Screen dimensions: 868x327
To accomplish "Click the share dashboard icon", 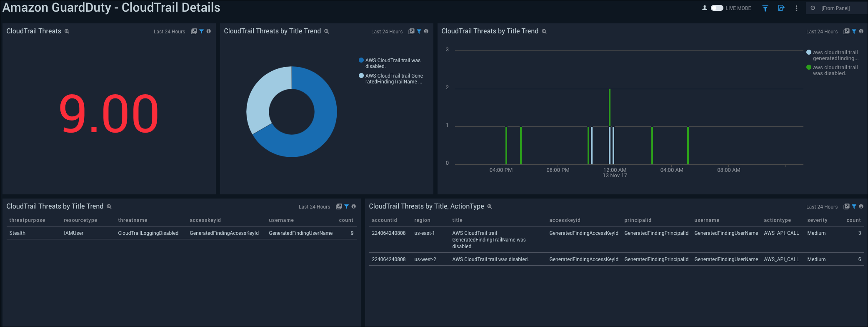I will coord(781,8).
